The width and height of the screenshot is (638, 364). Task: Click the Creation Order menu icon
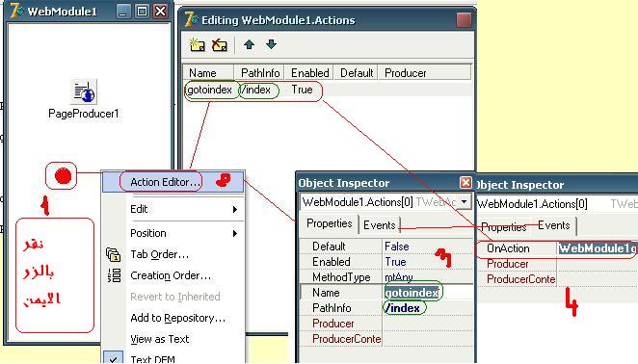tap(114, 275)
